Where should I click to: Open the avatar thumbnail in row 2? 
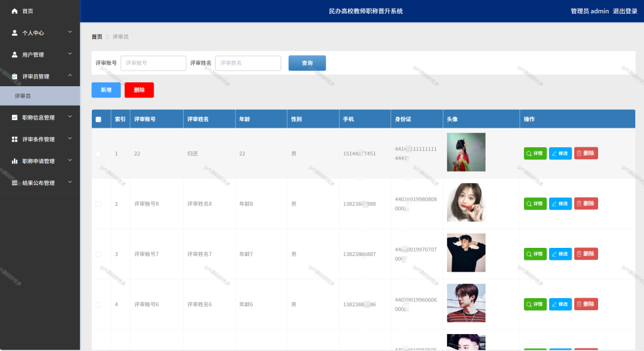click(x=466, y=203)
